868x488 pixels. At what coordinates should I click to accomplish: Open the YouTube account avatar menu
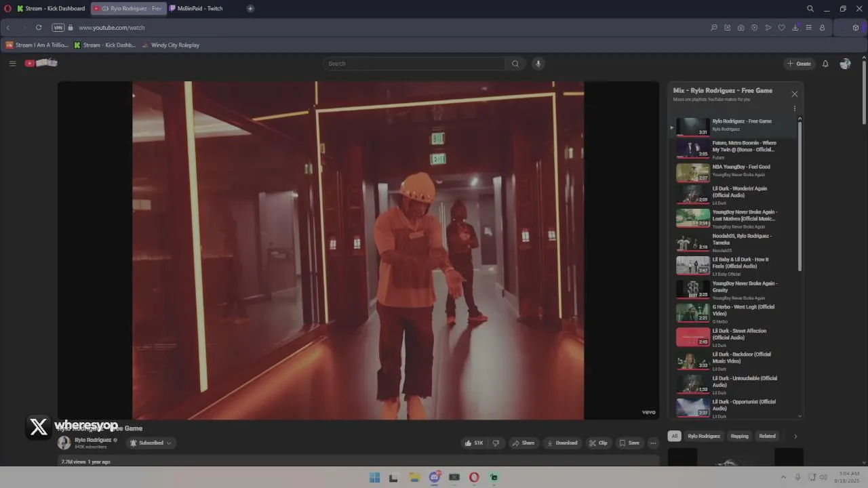845,64
